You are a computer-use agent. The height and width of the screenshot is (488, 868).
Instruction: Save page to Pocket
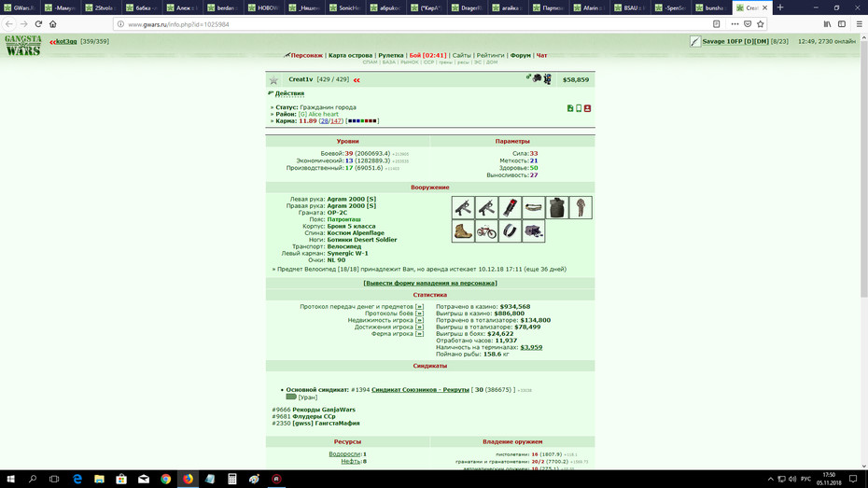(x=748, y=23)
